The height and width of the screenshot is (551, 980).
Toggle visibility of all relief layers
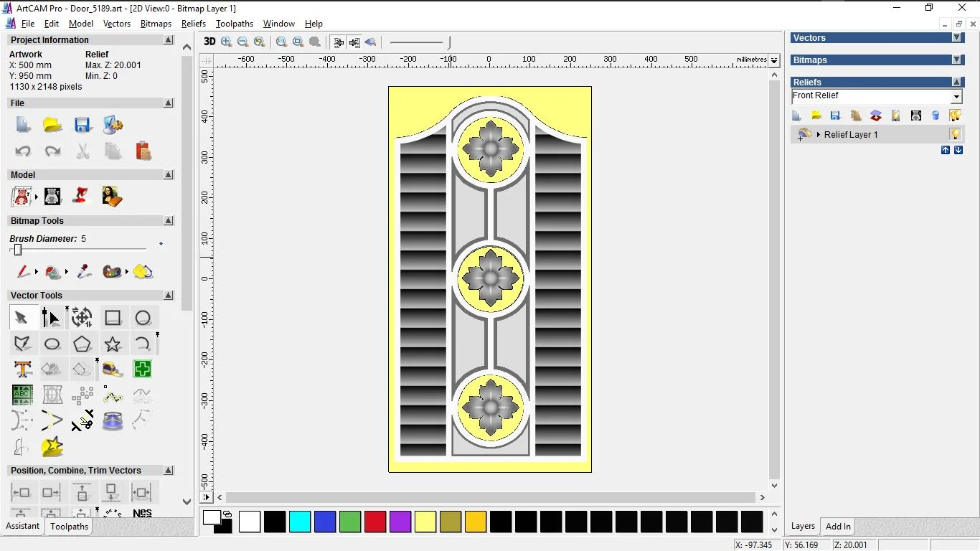(x=955, y=116)
